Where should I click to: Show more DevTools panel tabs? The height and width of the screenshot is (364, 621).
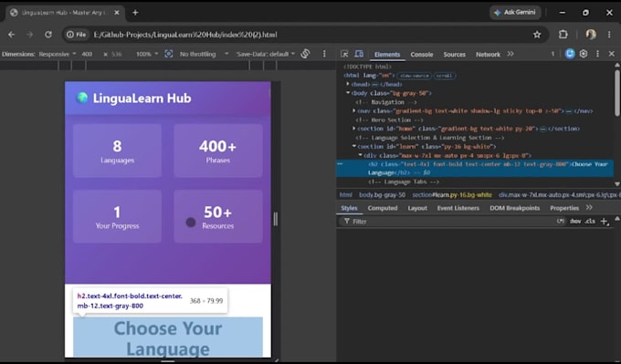[510, 54]
